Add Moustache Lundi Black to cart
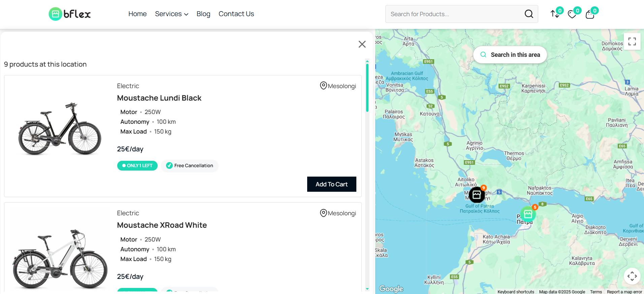644x294 pixels. pos(331,184)
